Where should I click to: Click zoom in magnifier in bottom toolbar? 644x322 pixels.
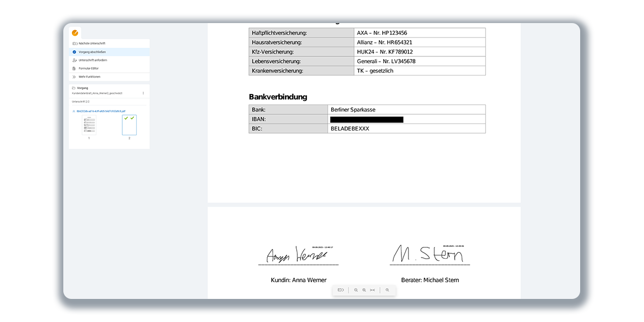click(364, 290)
